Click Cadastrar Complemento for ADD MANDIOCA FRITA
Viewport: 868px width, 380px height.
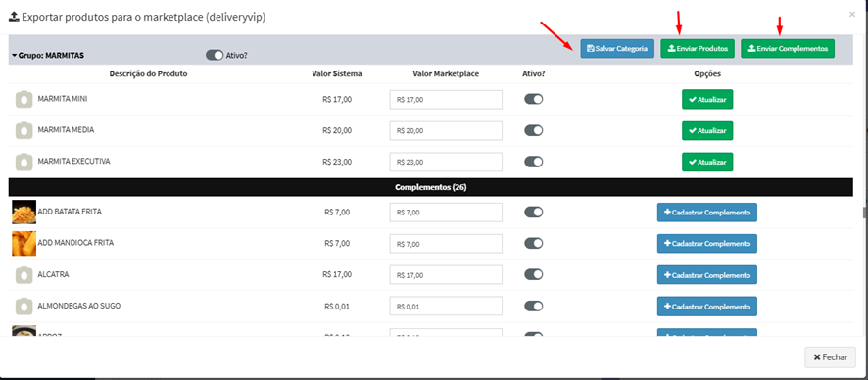pyautogui.click(x=707, y=244)
